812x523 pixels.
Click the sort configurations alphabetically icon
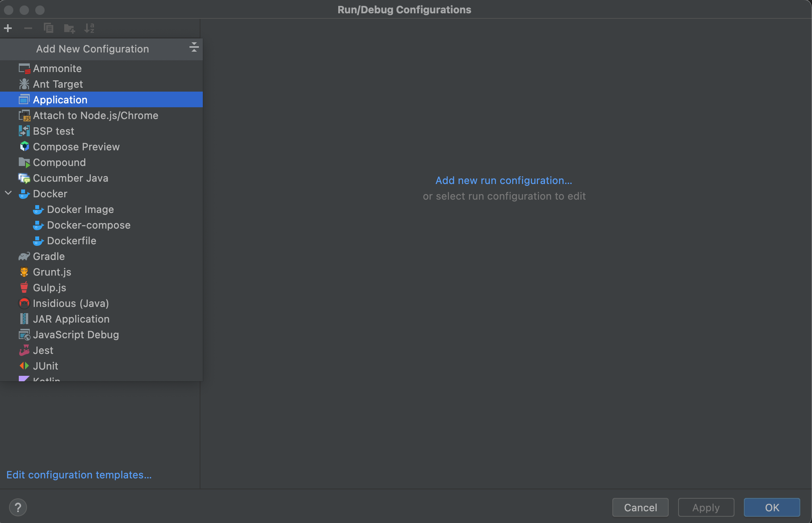pyautogui.click(x=89, y=28)
